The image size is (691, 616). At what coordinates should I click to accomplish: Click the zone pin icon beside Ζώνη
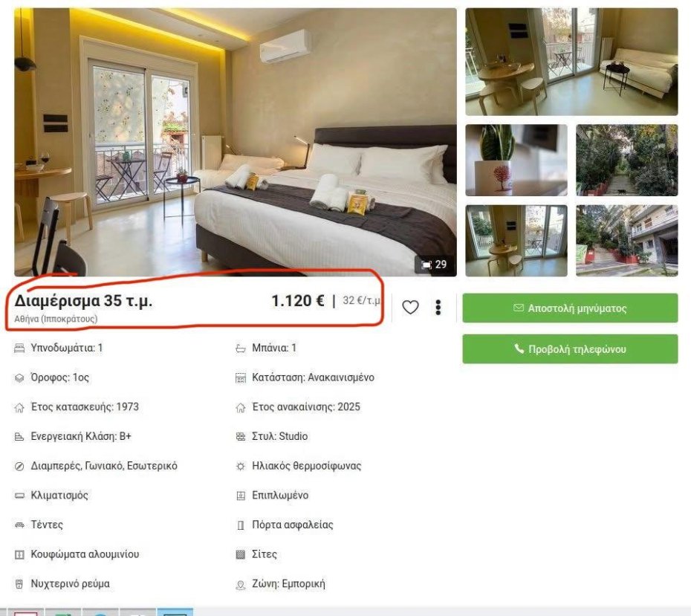point(241,585)
